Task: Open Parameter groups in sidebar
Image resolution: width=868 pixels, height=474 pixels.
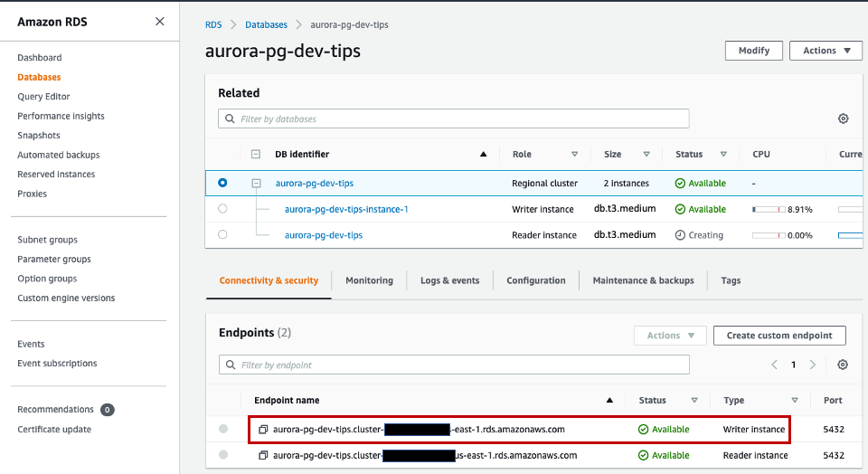Action: [54, 259]
